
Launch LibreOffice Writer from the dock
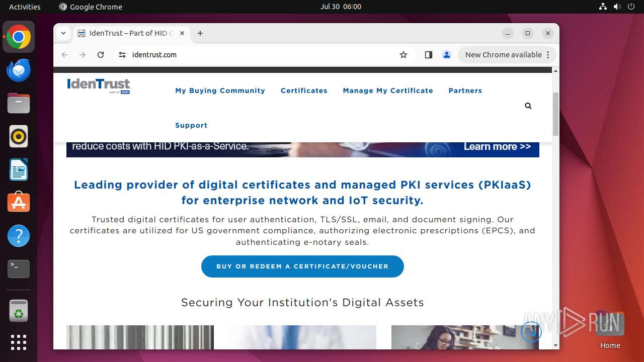pos(19,170)
